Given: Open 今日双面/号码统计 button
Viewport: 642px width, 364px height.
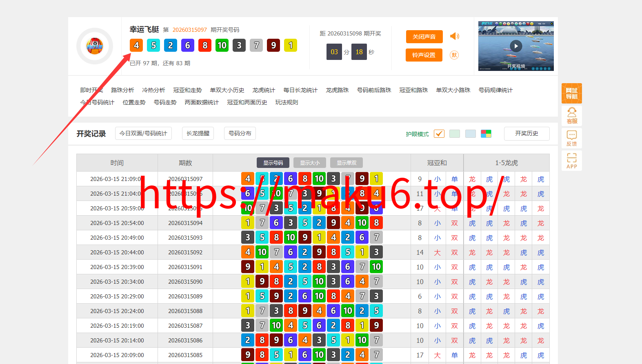Looking at the screenshot, I should click(x=143, y=133).
